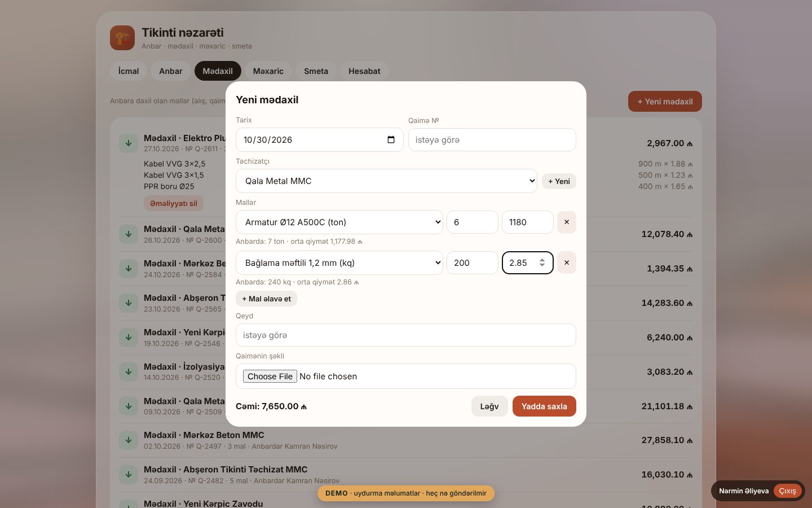Click the Choose File button
812x508 pixels.
270,376
